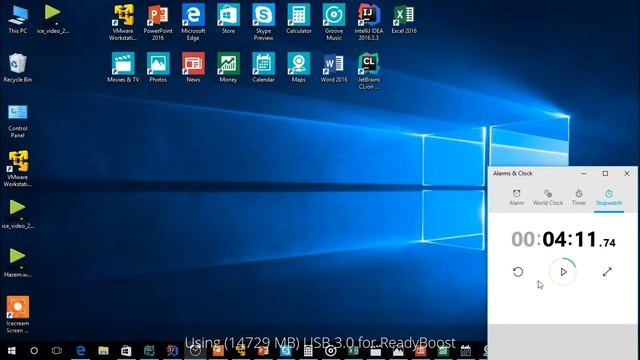
Task: Select the Hazem.w video file icon
Action: coord(18,262)
